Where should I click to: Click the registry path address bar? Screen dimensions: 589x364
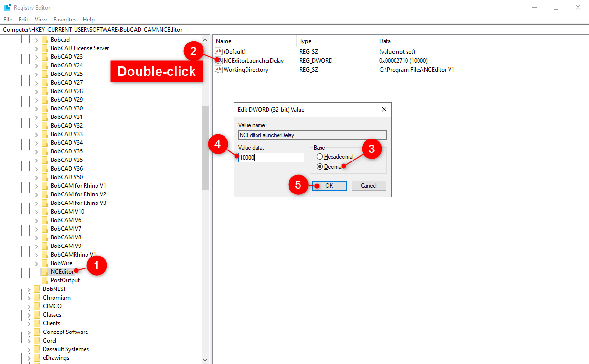tap(294, 29)
